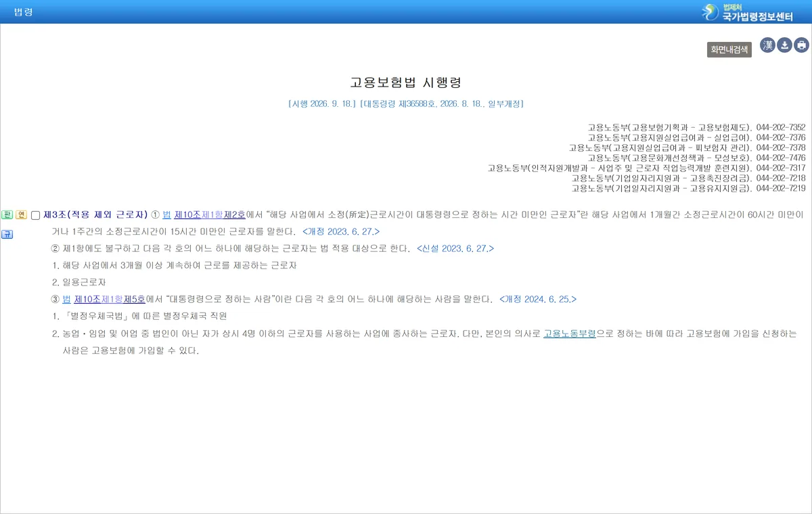Click the download (save) icon
Image resolution: width=812 pixels, height=514 pixels.
coord(784,45)
